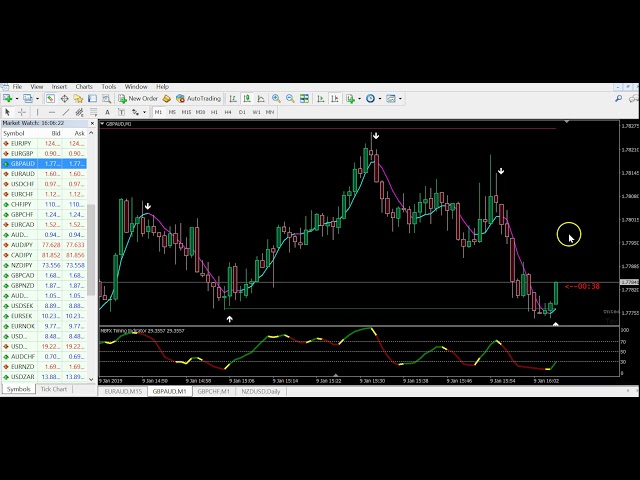640x480 pixels.
Task: Toggle the M15 timeframe button
Action: point(186,112)
